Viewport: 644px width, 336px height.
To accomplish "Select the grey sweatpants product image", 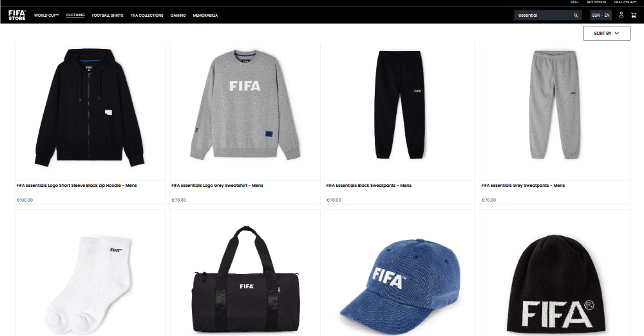I will coord(554,105).
